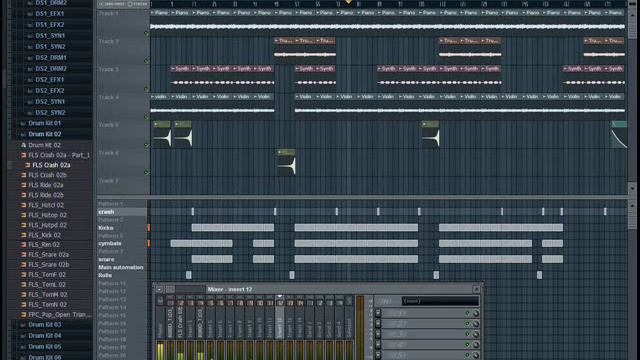This screenshot has width=640, height=360.
Task: Adjust the mix knob of effect slot 1
Action: pos(476,313)
